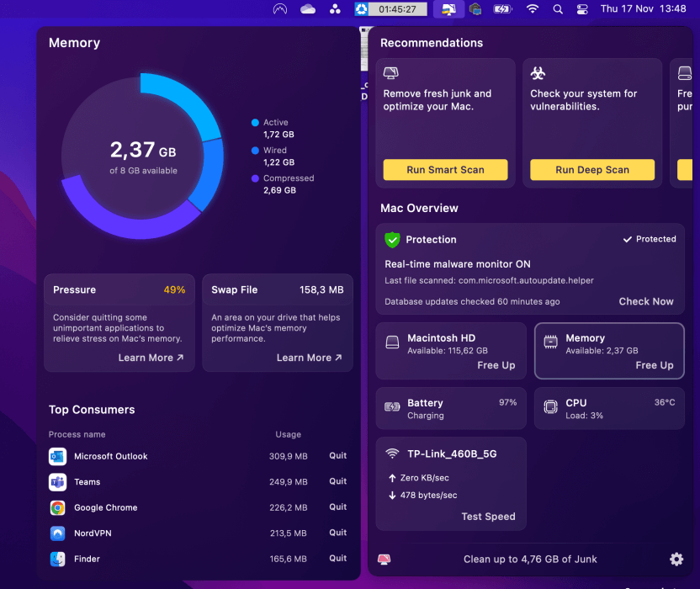Click the Google Chrome icon in Top Consumers

click(x=56, y=507)
